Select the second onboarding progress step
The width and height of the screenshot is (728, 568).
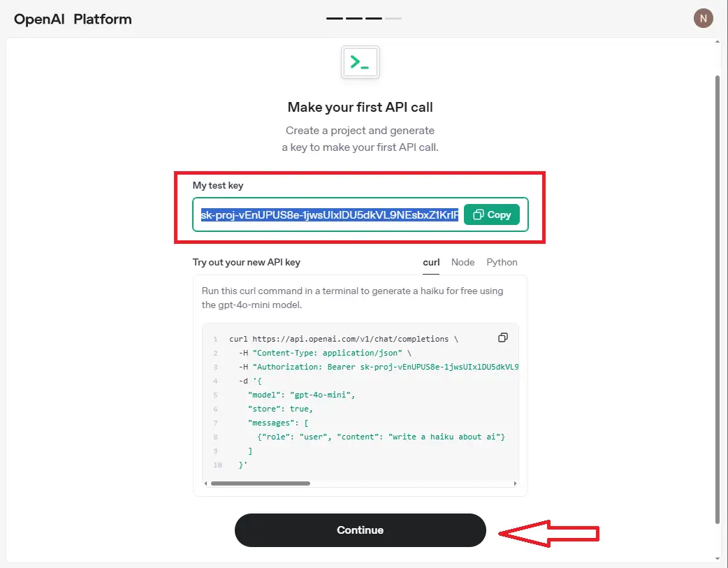pos(354,18)
